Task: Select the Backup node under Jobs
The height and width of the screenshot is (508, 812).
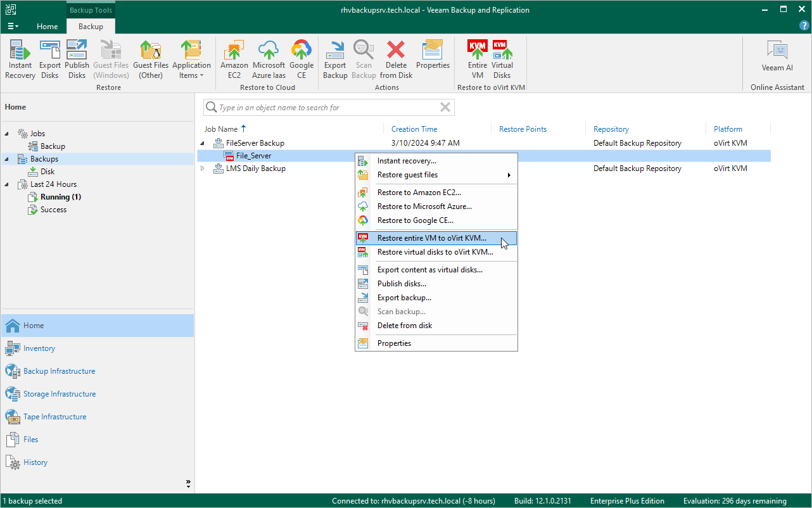Action: coord(53,146)
